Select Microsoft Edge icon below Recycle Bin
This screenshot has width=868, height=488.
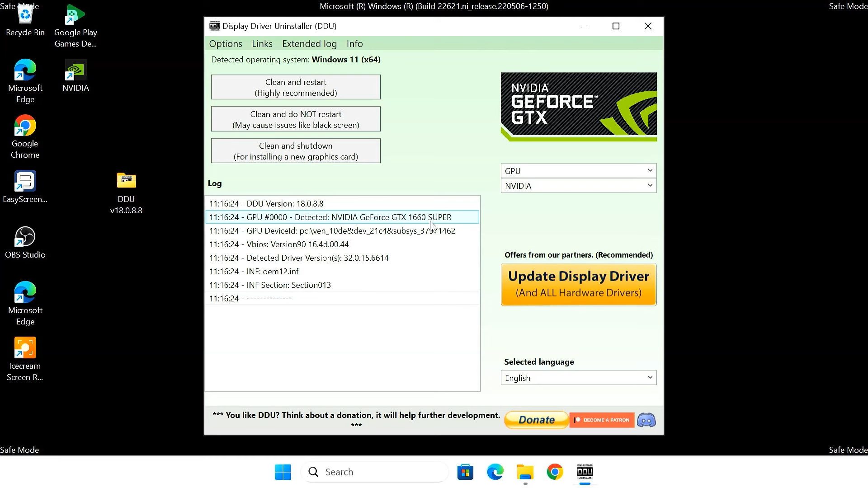(25, 81)
